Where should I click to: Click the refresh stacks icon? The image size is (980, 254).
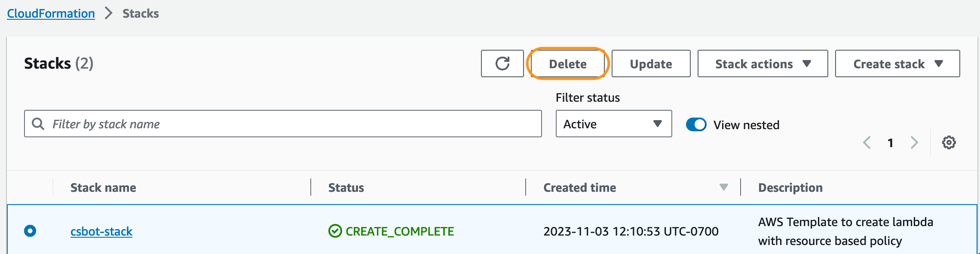[502, 63]
